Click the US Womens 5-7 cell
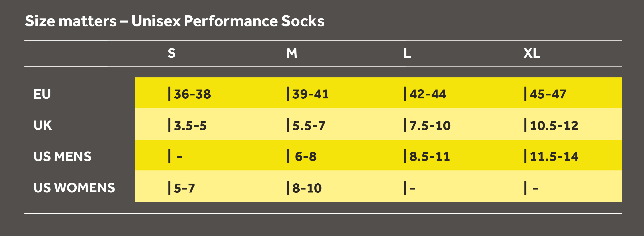 [x=184, y=188]
